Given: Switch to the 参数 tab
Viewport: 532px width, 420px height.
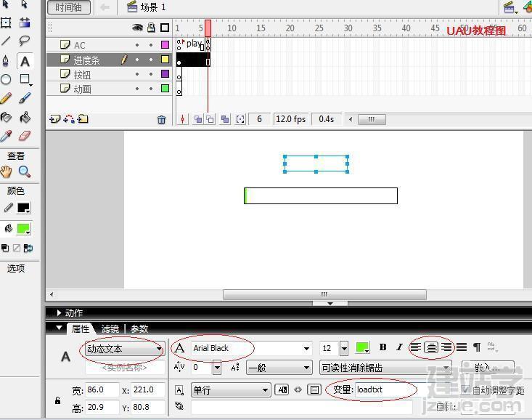Looking at the screenshot, I should 139,328.
